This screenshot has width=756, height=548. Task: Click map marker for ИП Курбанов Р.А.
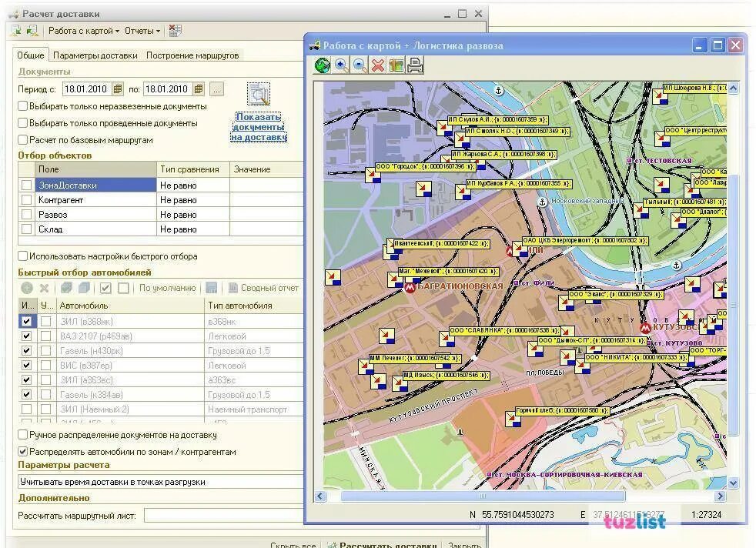pos(463,192)
